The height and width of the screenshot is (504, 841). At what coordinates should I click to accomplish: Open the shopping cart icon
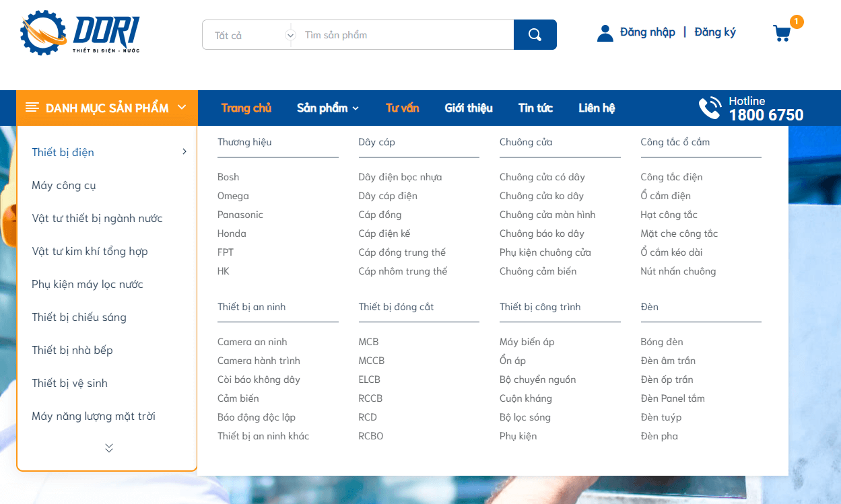tap(782, 34)
